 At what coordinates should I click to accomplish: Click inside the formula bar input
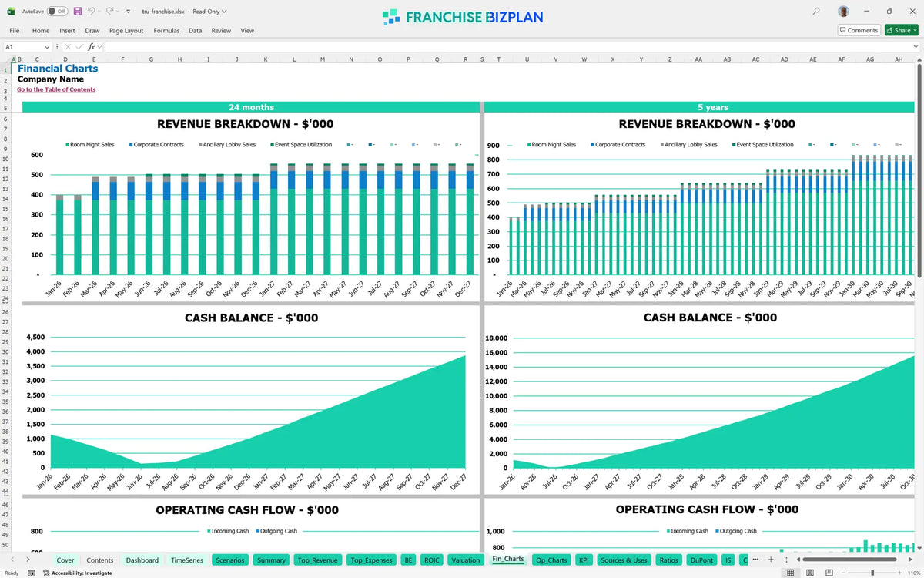click(x=507, y=47)
